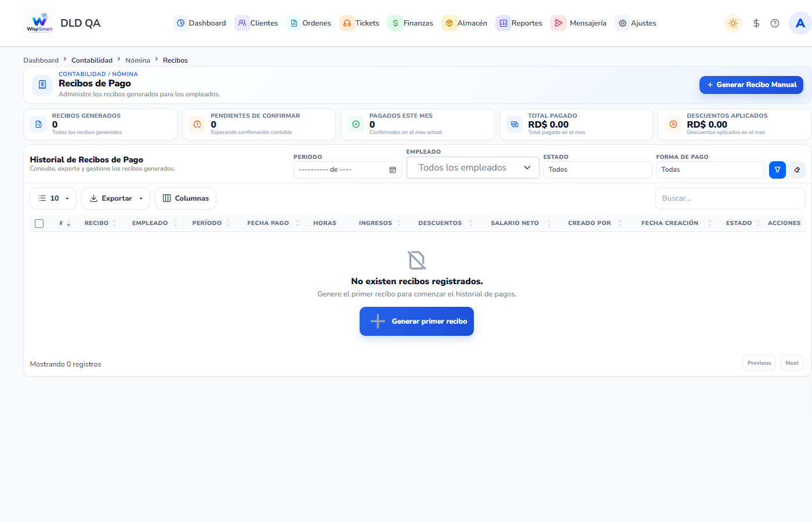Open the dollar currency icon in header

[756, 23]
